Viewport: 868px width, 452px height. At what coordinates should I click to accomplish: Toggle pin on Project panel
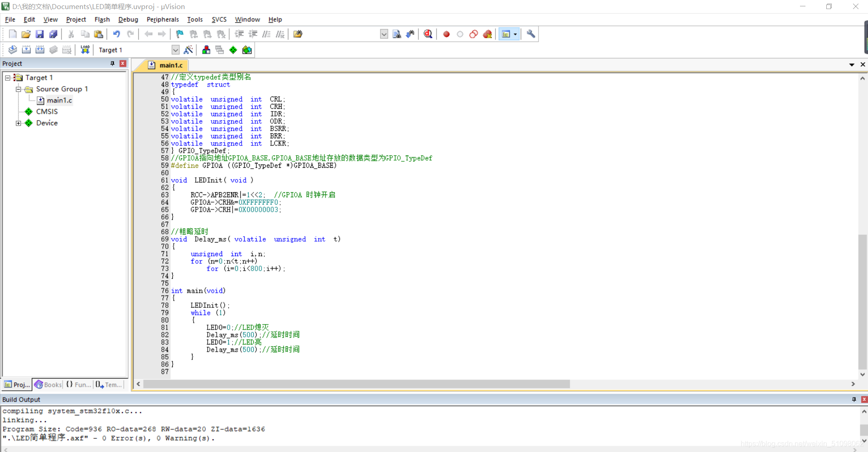coord(112,63)
